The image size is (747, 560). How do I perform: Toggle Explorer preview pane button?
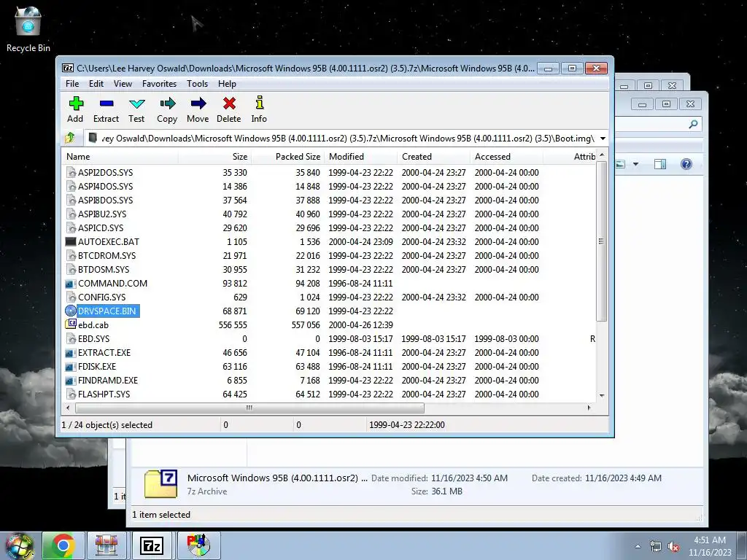click(x=659, y=164)
